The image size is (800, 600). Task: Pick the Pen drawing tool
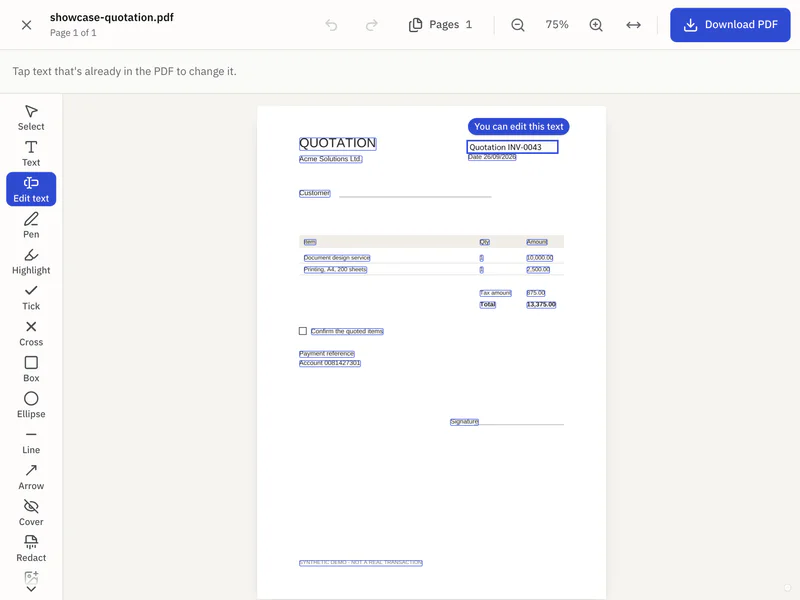click(x=31, y=226)
